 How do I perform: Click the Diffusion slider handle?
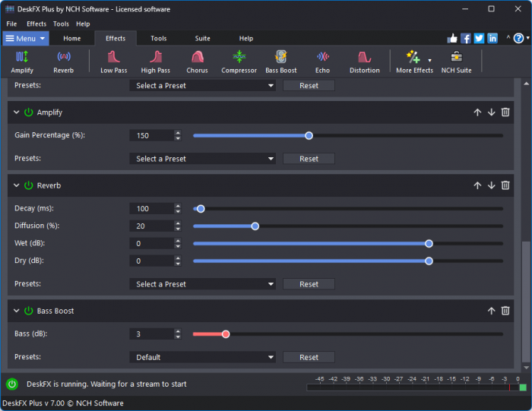click(255, 226)
